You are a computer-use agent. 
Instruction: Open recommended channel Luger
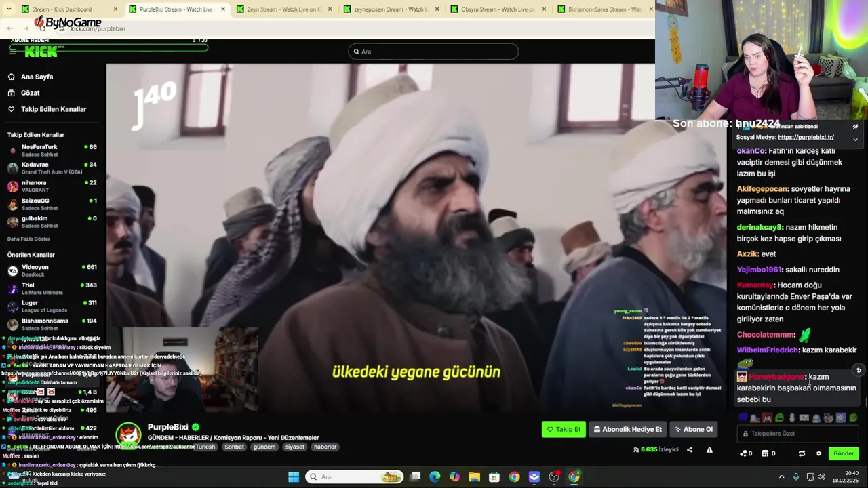point(52,306)
